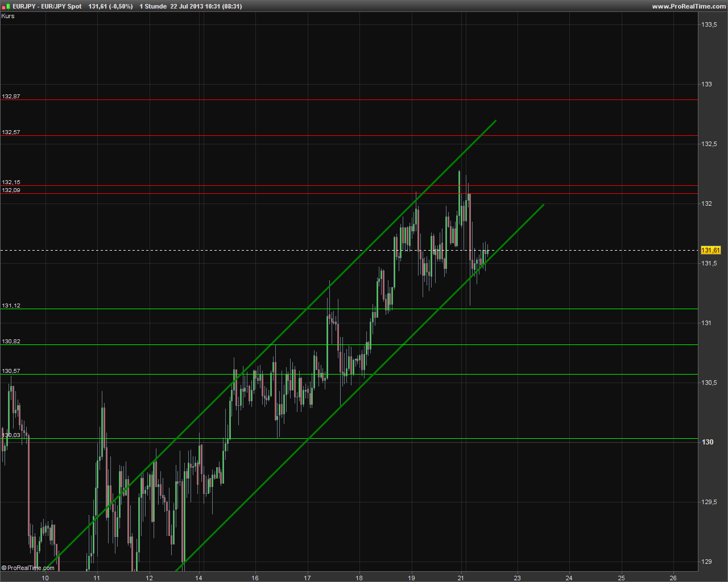Select the 132,87 horizontal line label
728x582 pixels.
click(x=11, y=97)
